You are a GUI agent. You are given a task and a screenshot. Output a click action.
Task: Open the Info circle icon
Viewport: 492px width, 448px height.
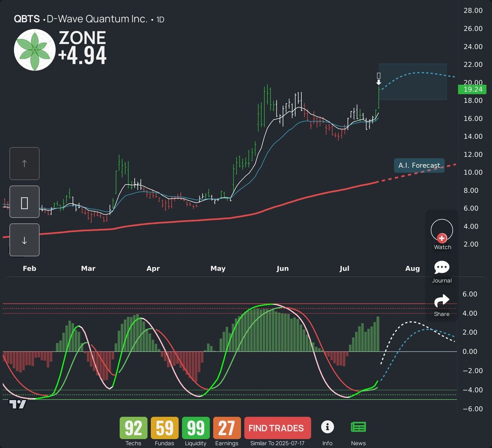tap(327, 427)
